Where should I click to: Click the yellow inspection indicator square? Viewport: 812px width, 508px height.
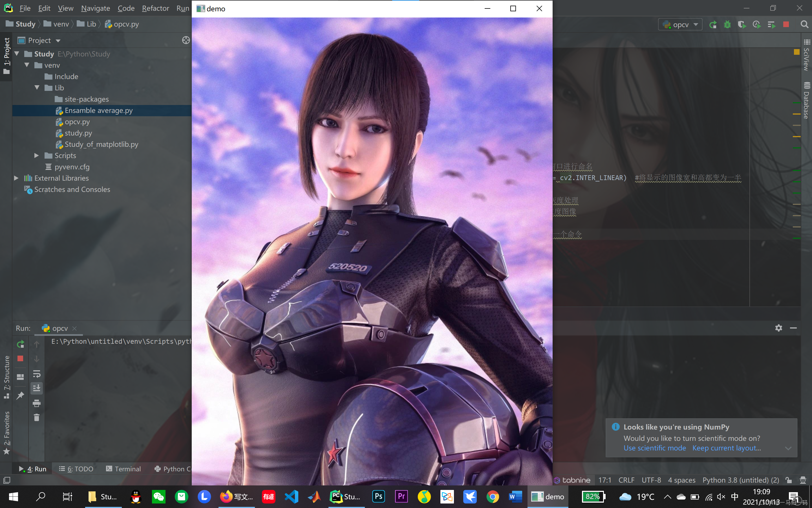(796, 52)
